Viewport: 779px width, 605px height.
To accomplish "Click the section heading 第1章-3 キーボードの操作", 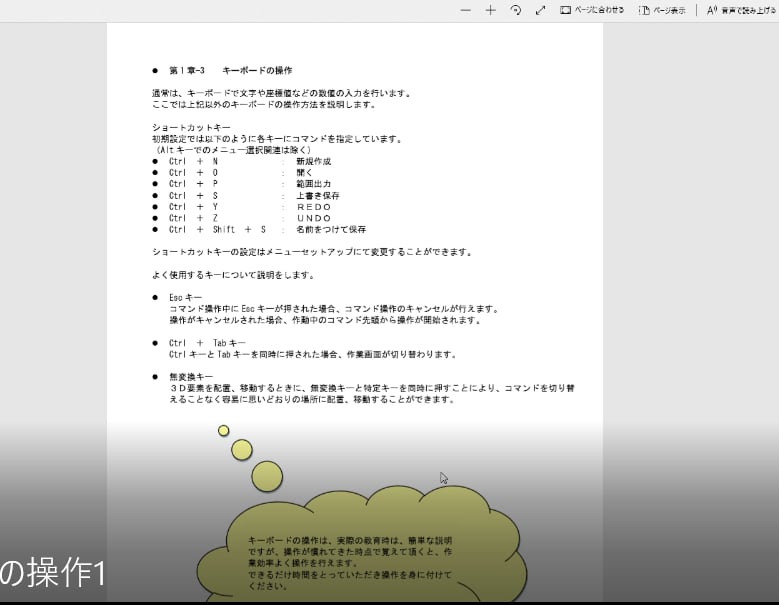I will (x=230, y=71).
